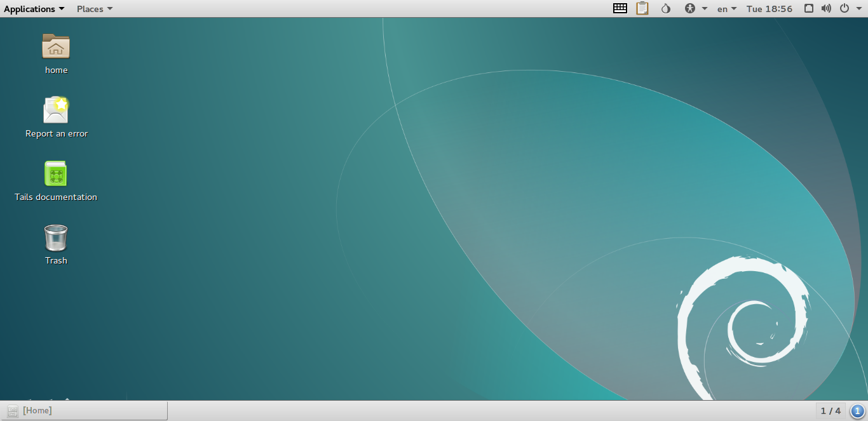Open the Applications menu
The image size is (868, 421).
tap(34, 9)
